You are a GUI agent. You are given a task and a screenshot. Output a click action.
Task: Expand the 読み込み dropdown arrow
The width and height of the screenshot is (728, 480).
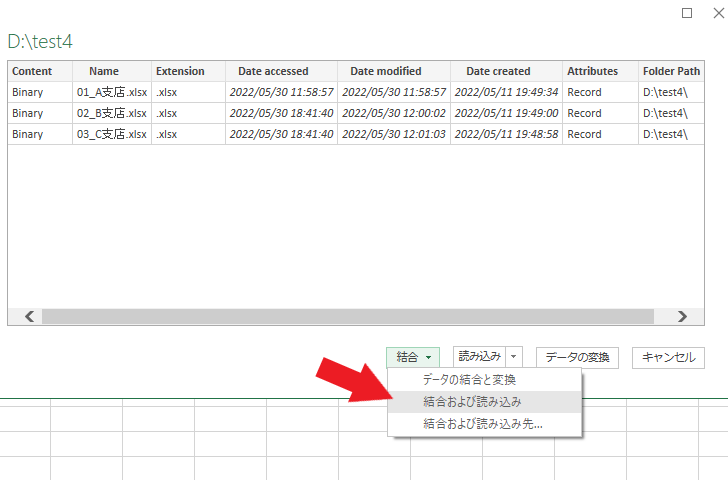click(514, 357)
